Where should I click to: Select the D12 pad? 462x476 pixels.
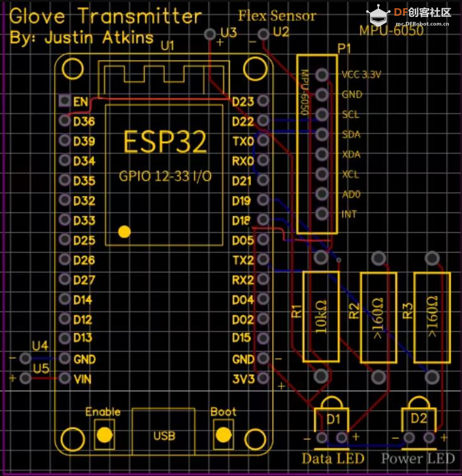point(64,319)
